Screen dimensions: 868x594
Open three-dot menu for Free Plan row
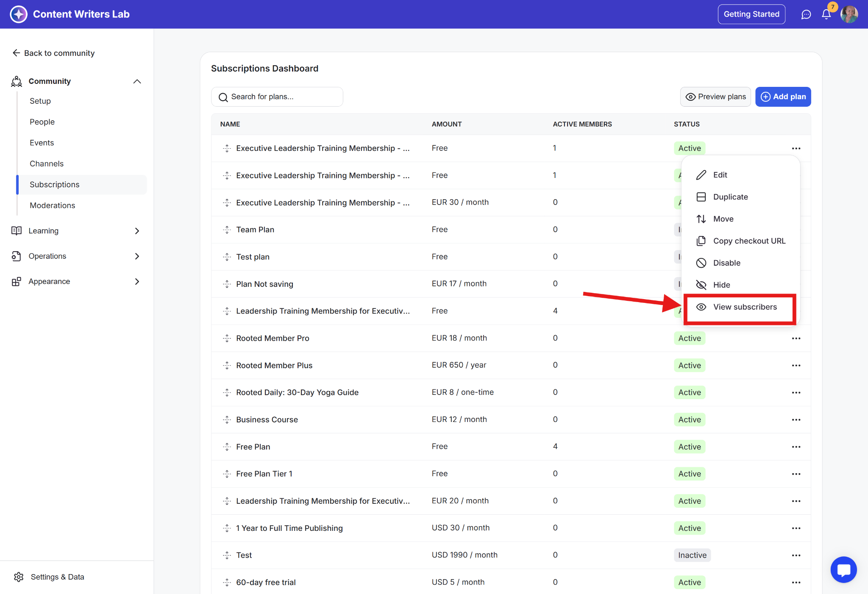click(796, 447)
